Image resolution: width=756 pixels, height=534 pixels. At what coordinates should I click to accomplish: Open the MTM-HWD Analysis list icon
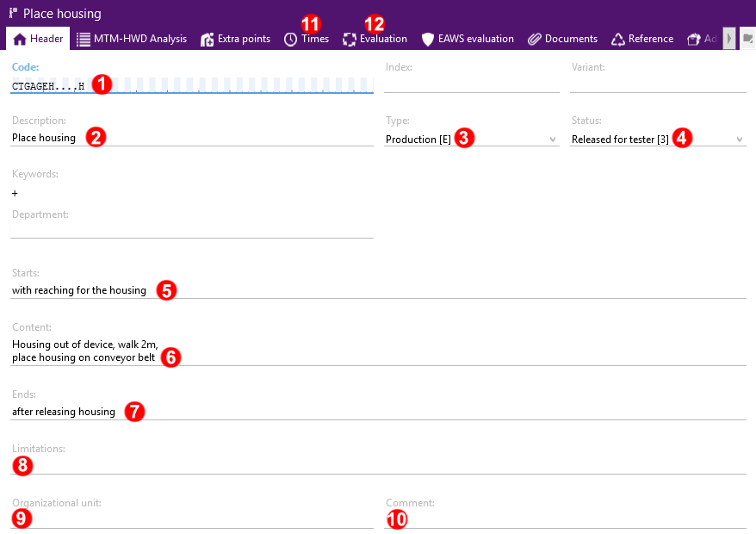(84, 39)
